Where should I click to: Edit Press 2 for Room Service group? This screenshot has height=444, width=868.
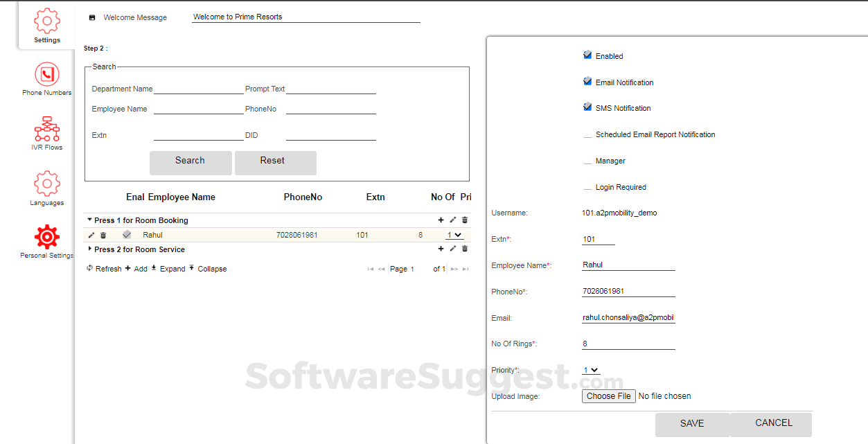tap(453, 249)
